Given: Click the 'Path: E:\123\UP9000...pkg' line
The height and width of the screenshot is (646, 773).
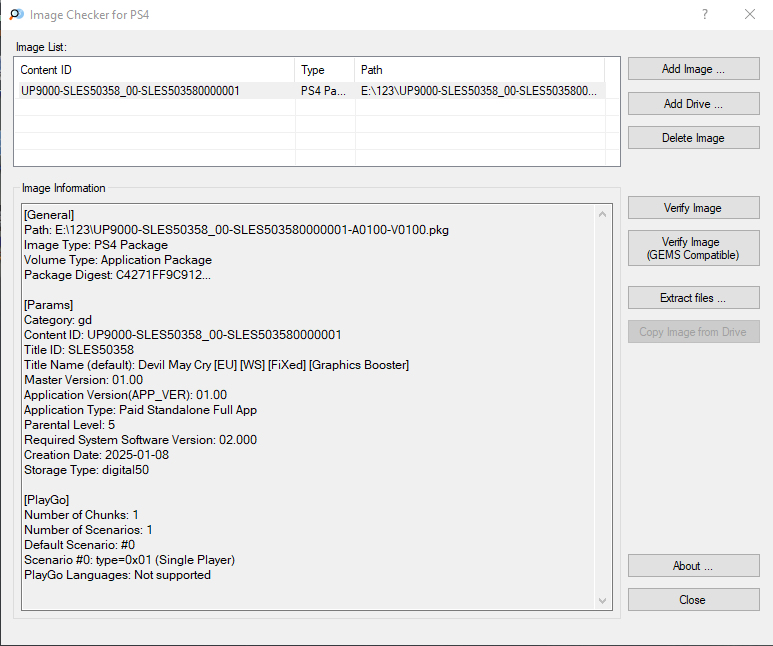Looking at the screenshot, I should [x=236, y=230].
